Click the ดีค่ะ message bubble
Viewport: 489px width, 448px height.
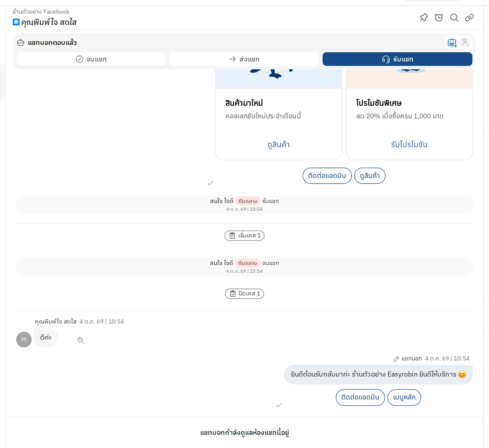(x=46, y=338)
